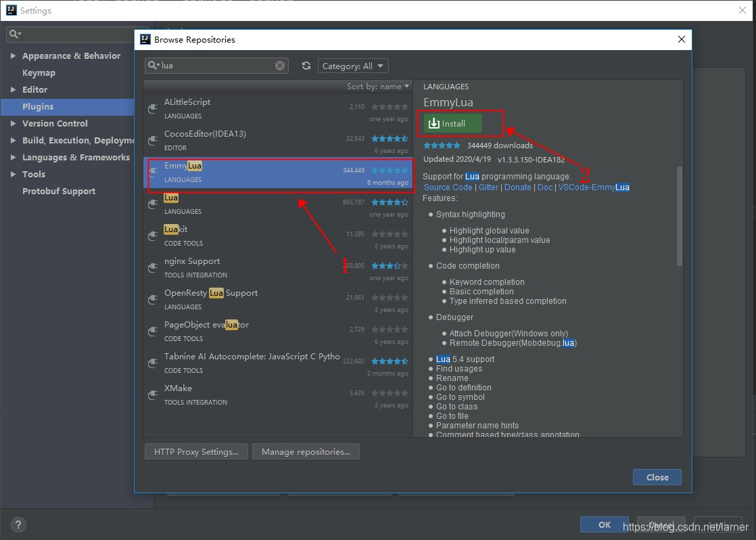
Task: Click OpenResty Lua Support plugin icon
Action: point(153,300)
